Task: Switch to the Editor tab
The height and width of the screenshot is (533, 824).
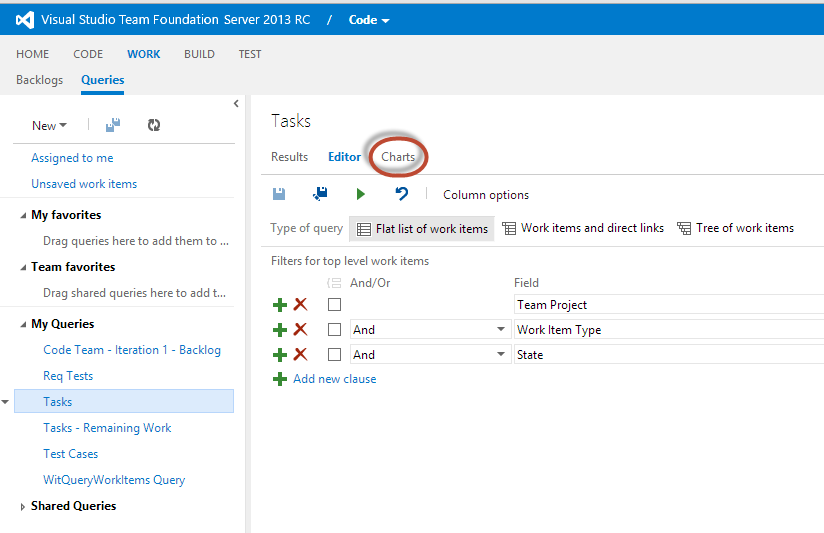Action: (344, 157)
